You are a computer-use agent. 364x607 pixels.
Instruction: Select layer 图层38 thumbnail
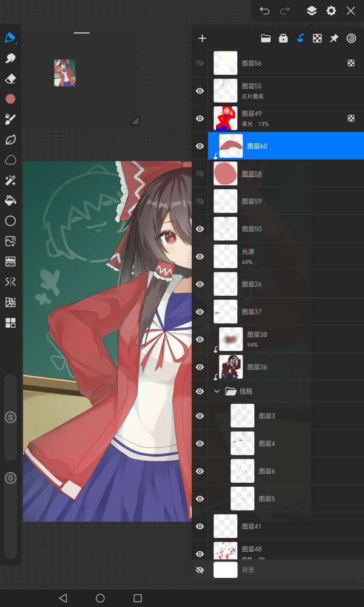[x=231, y=339]
